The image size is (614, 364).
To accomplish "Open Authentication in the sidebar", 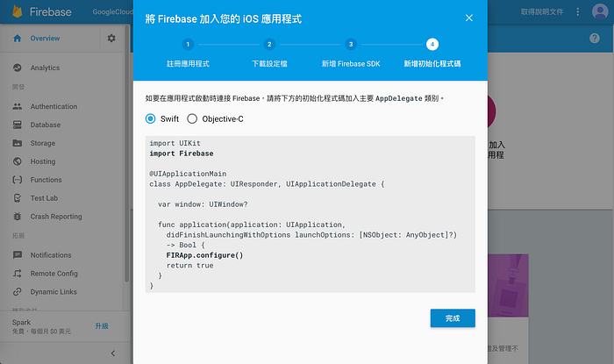I will [54, 106].
